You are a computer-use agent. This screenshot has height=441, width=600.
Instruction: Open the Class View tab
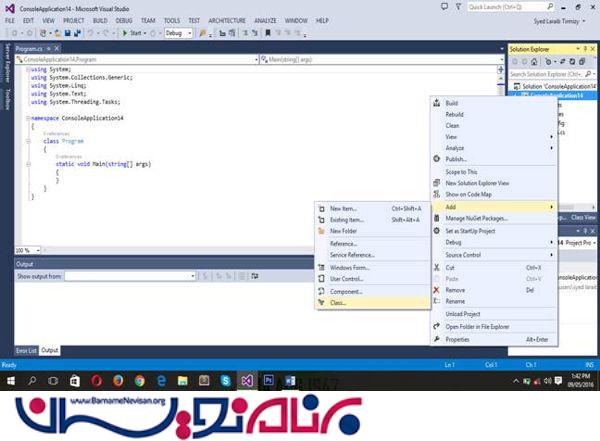coord(583,217)
